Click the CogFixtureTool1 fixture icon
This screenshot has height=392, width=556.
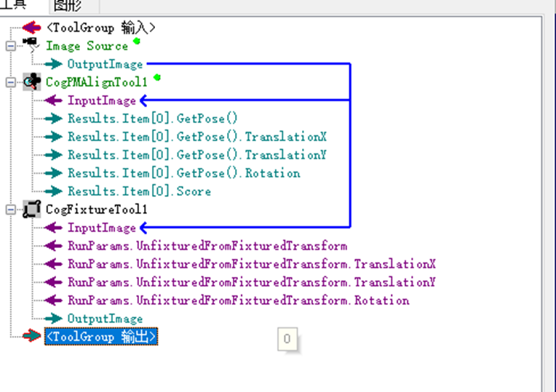click(32, 209)
